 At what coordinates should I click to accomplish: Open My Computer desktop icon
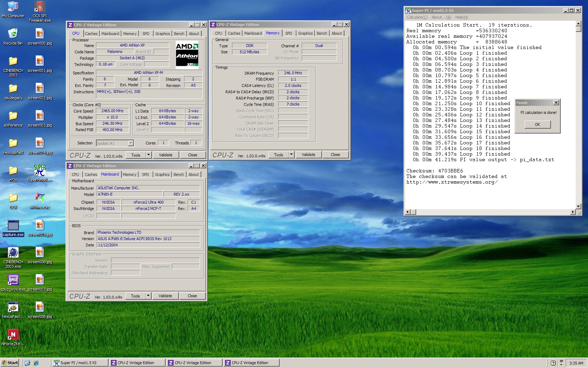(x=13, y=9)
